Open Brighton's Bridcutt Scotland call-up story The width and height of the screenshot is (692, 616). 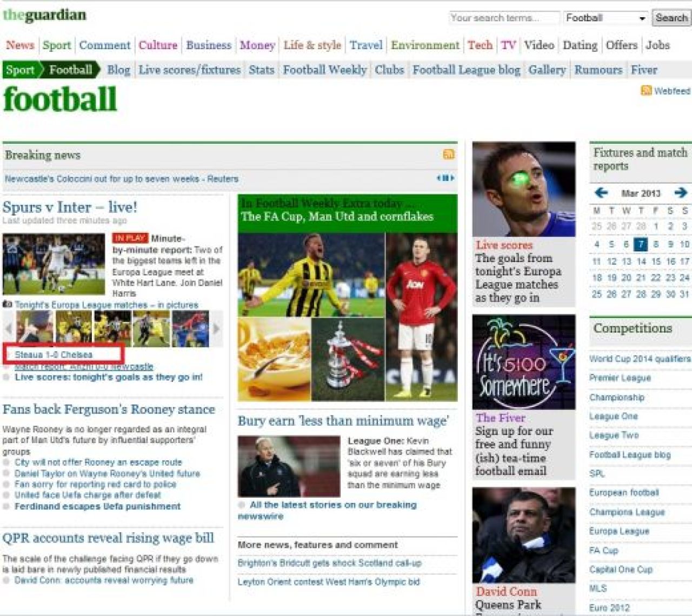[x=330, y=563]
